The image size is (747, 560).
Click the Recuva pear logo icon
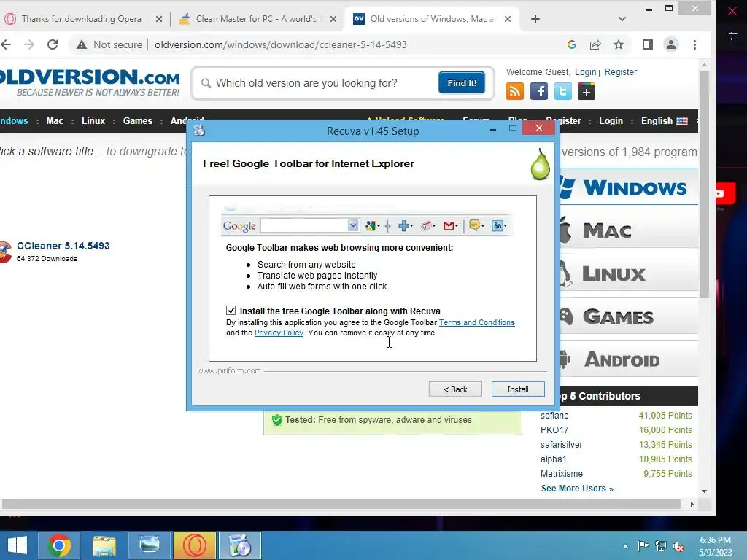[541, 165]
